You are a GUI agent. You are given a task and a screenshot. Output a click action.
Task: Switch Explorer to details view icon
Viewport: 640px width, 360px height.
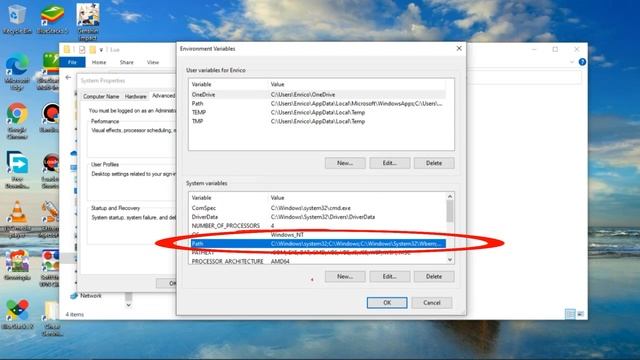pyautogui.click(x=570, y=314)
